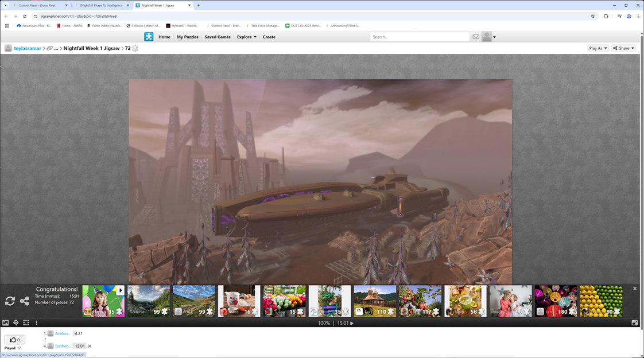
Task: Expand the Explore dropdown menu
Action: pos(246,37)
